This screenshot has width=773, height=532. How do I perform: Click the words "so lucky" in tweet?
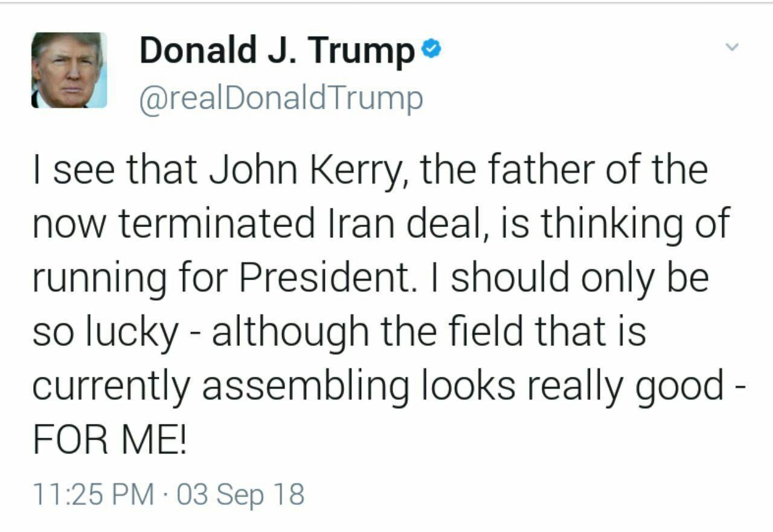[x=105, y=333]
